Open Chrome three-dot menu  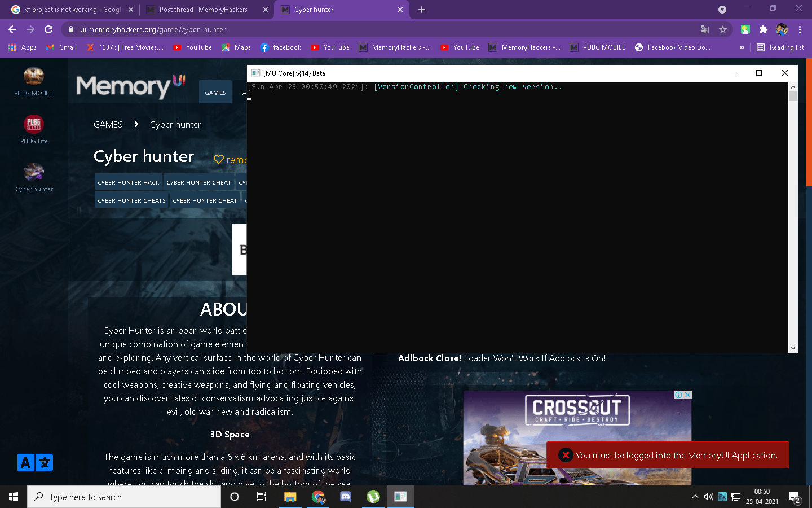click(x=800, y=29)
